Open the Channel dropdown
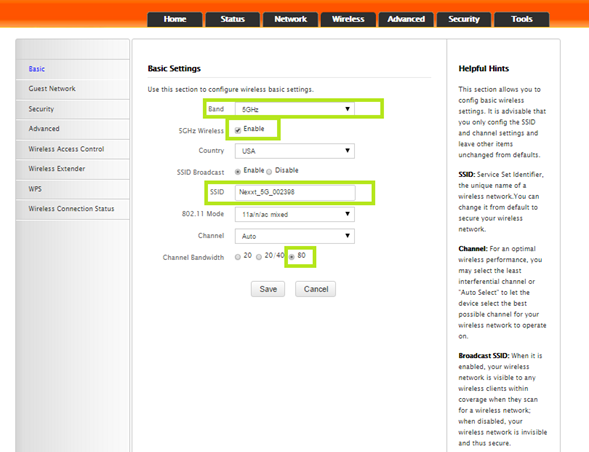Viewport: 589px width, 452px height. pyautogui.click(x=295, y=236)
